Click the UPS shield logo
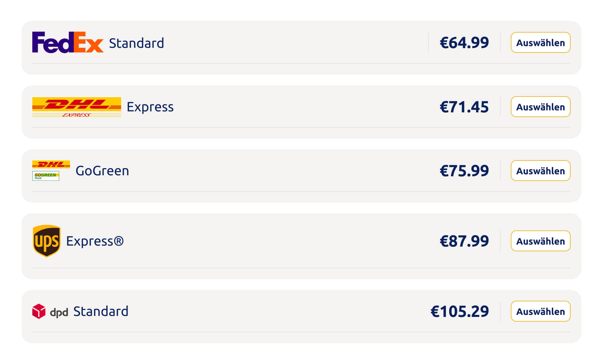The image size is (603, 364). [47, 241]
